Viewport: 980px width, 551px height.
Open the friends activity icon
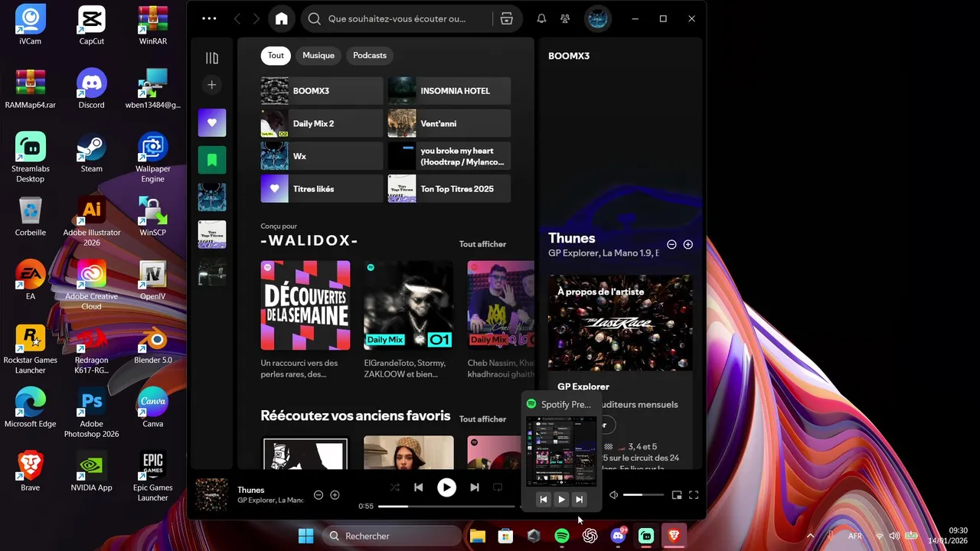click(565, 18)
